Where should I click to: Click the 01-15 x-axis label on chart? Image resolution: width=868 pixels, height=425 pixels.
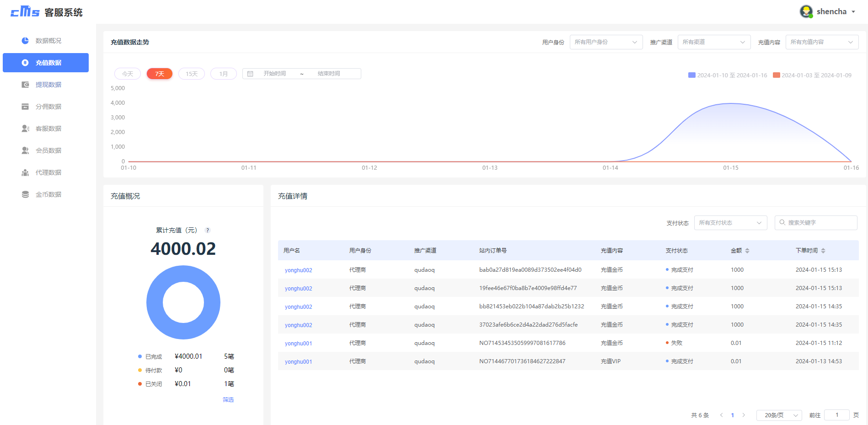coord(731,168)
